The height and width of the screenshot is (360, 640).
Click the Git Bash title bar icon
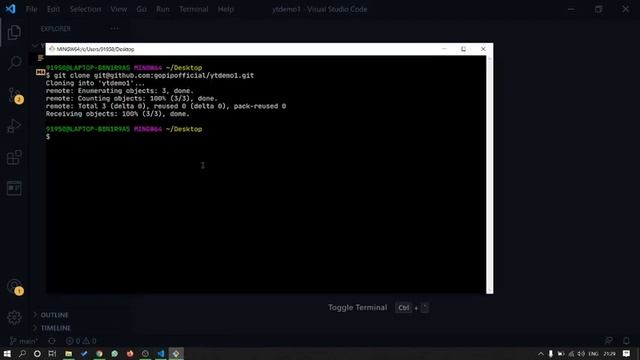[51, 49]
